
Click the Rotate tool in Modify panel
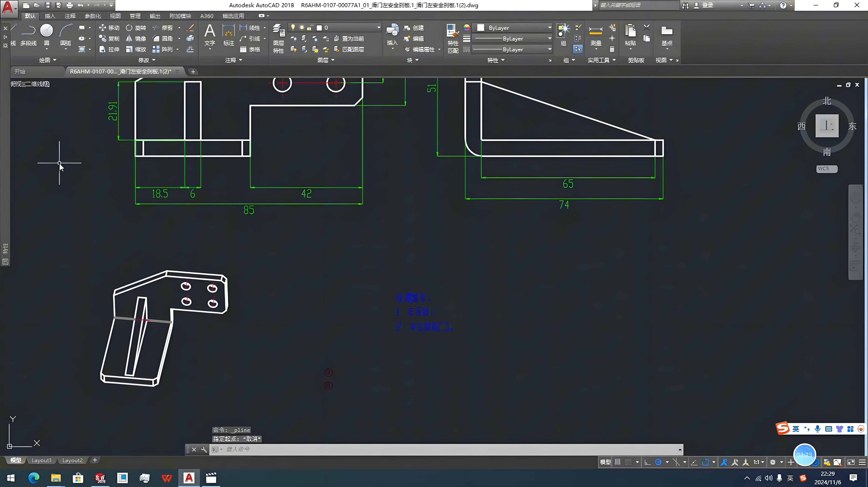point(136,28)
